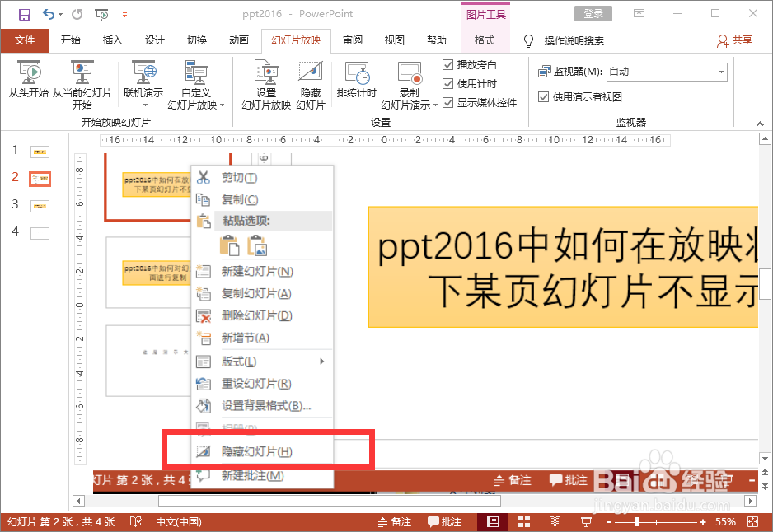Select Duplicate Slide (复制幻灯片) menu item
Screen dimensions: 773x532
pos(263,293)
